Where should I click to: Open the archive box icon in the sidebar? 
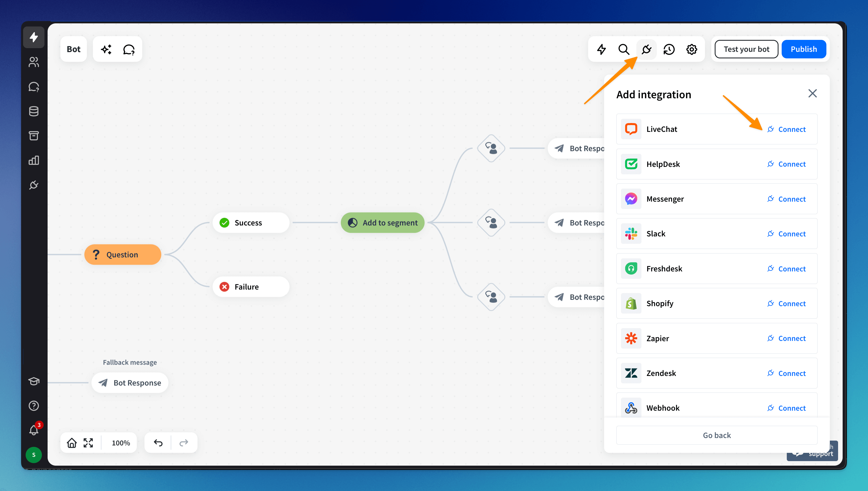tap(34, 136)
